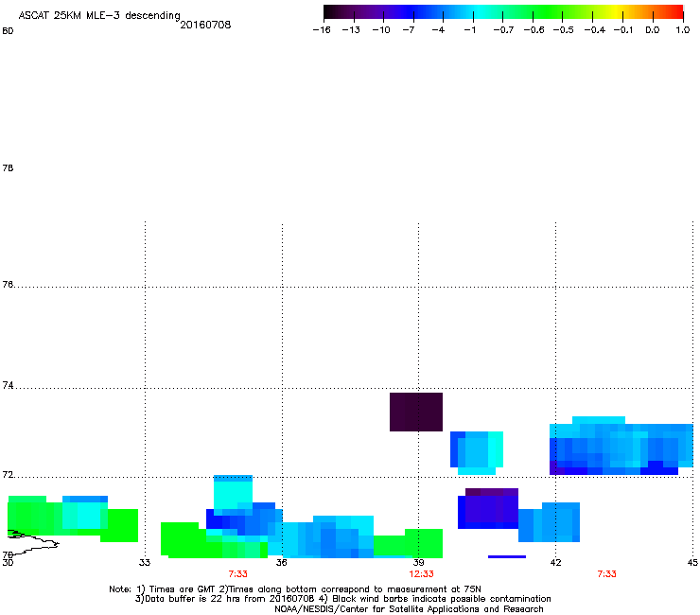Click the latitude label 74
This screenshot has width=700, height=615.
[8, 385]
